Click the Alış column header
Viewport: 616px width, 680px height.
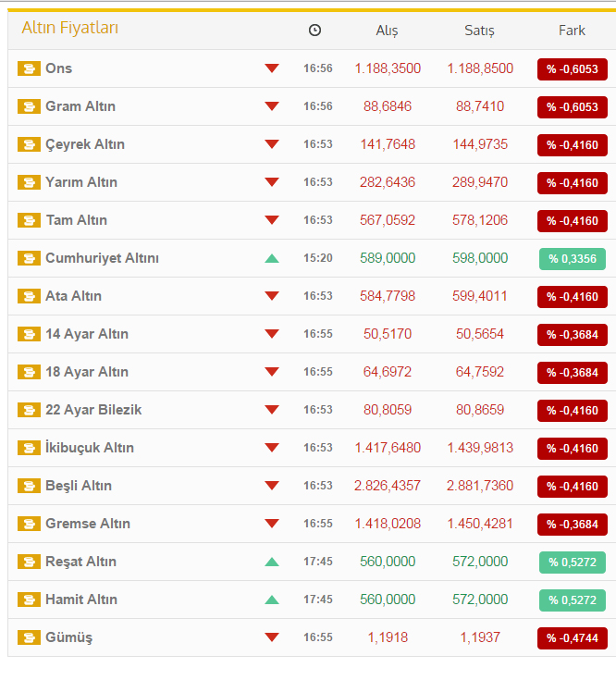point(387,31)
